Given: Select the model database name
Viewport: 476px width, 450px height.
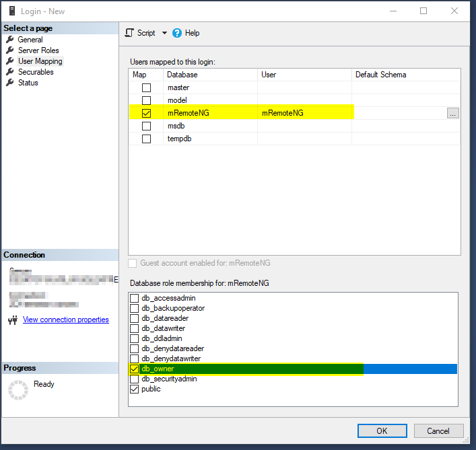Looking at the screenshot, I should (177, 100).
